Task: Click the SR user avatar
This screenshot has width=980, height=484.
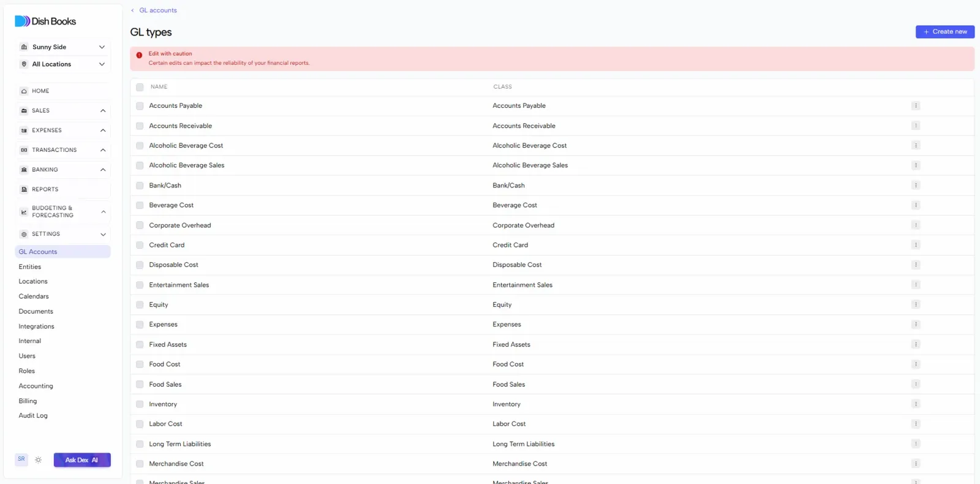Action: (21, 459)
